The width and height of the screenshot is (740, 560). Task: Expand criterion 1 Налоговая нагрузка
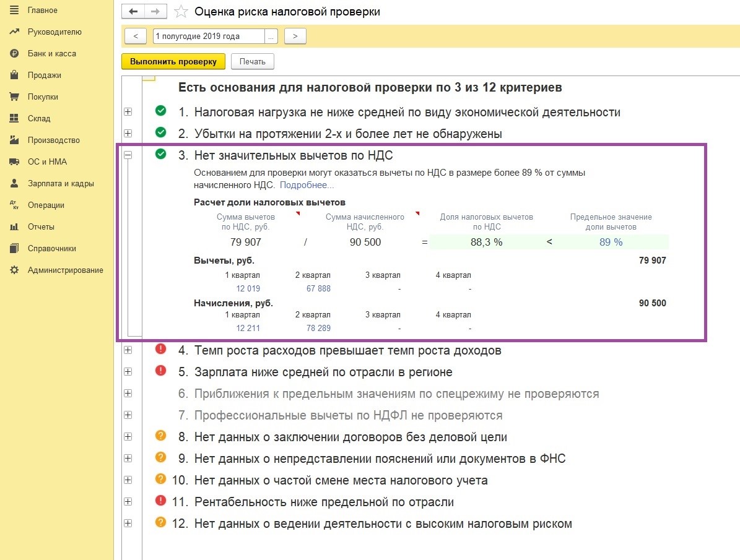coord(128,112)
